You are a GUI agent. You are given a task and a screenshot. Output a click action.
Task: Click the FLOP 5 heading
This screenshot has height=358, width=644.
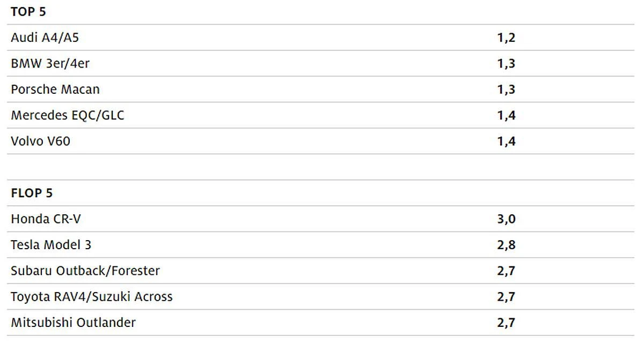click(x=32, y=193)
